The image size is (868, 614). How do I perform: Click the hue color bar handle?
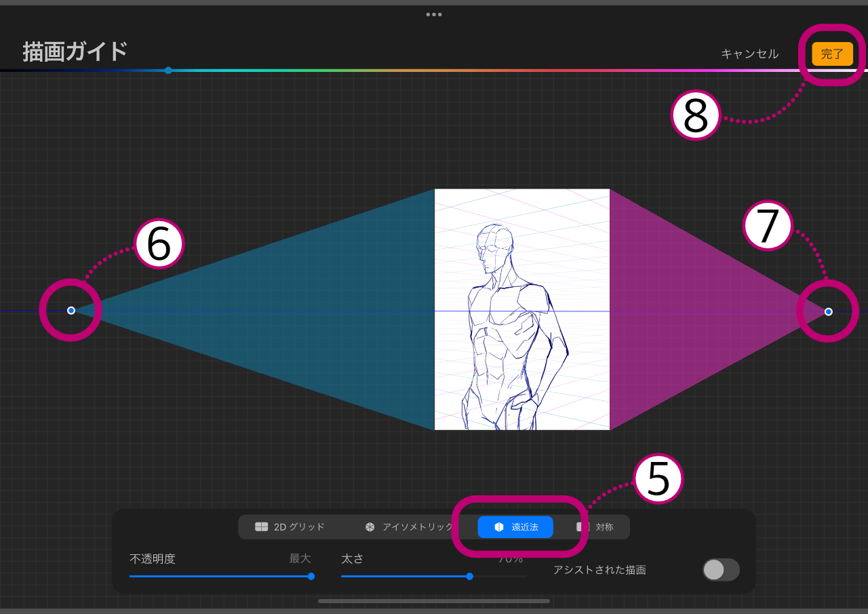(x=168, y=70)
